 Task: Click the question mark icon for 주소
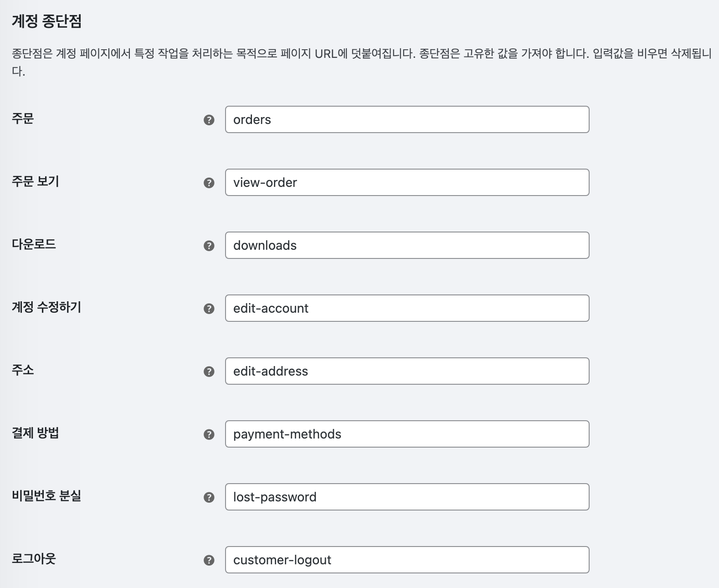click(x=209, y=371)
